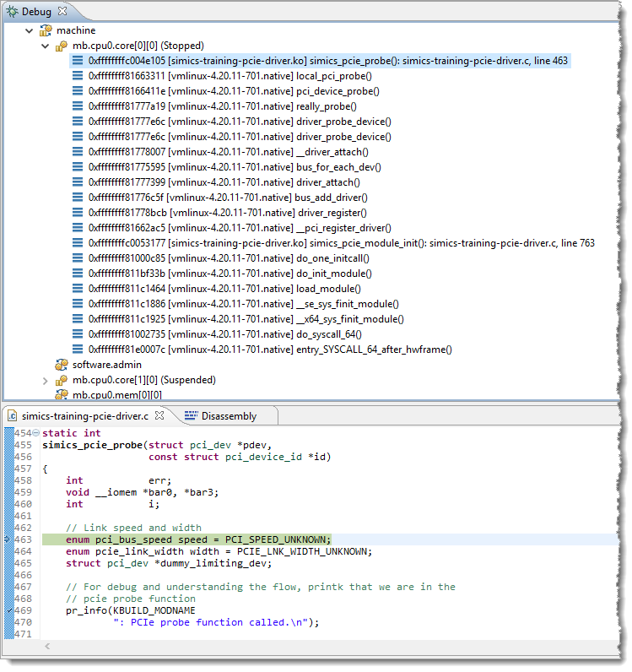Screen dimensions: 632x672
Task: Toggle the breakpoint marker at line 469
Action: [x=9, y=610]
